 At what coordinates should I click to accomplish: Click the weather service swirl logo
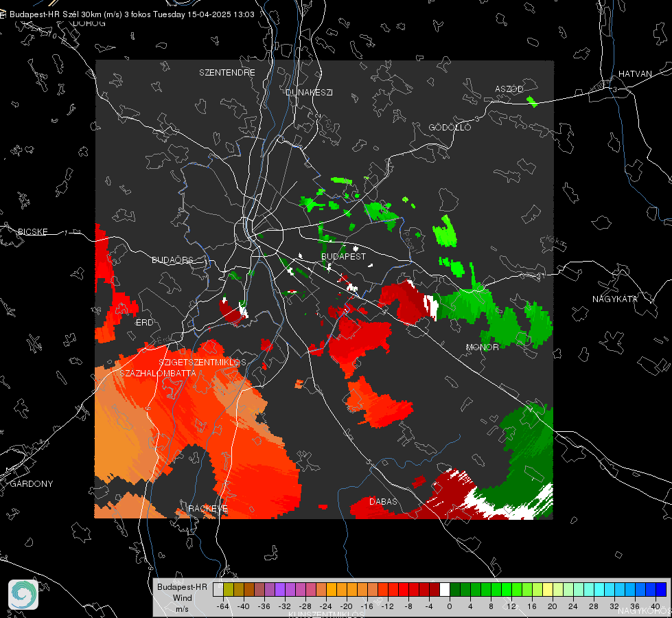click(x=23, y=595)
